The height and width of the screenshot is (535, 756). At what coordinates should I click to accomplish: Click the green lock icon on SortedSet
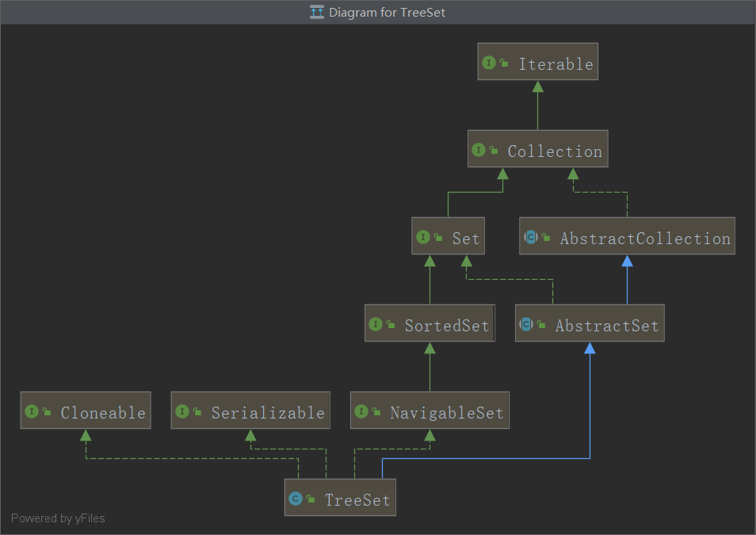tap(391, 325)
